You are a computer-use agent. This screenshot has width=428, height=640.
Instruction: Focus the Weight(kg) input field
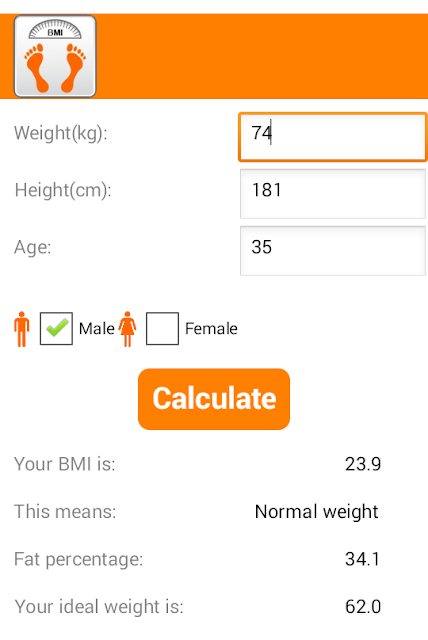pyautogui.click(x=333, y=137)
